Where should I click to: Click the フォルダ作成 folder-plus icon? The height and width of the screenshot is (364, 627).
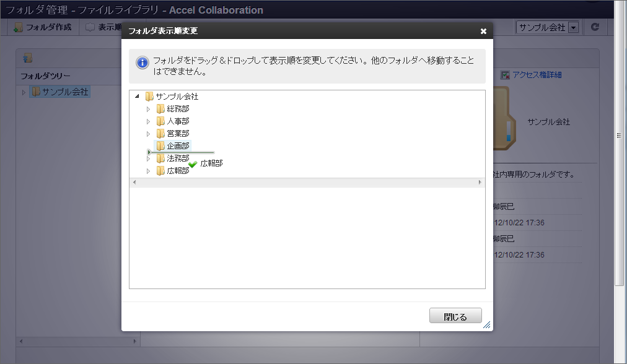[x=18, y=28]
